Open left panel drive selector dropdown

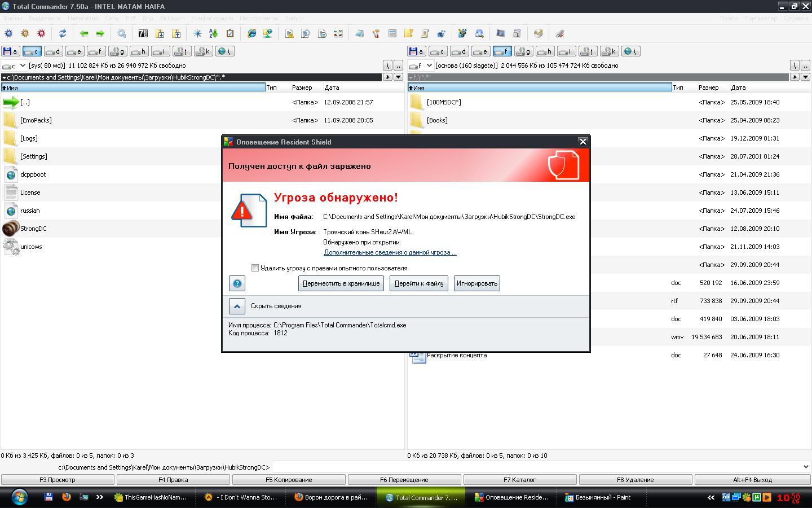click(23, 65)
